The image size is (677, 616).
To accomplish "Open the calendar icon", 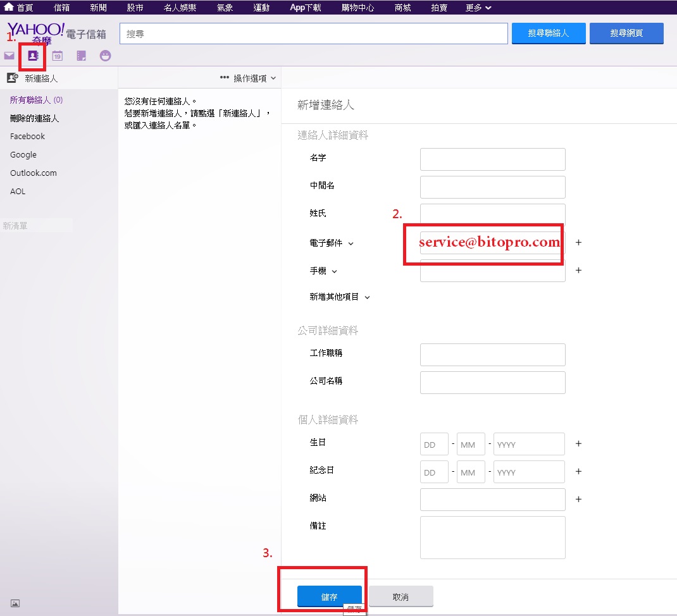I will [58, 56].
